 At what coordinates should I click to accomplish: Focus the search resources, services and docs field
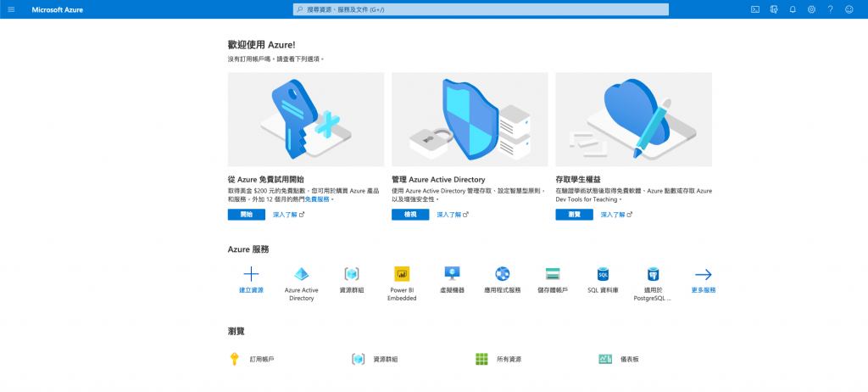pyautogui.click(x=481, y=9)
